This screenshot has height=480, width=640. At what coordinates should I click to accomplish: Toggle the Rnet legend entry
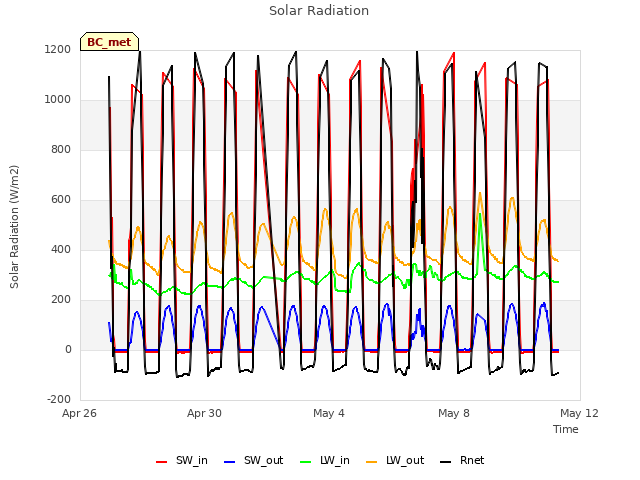pos(462,460)
